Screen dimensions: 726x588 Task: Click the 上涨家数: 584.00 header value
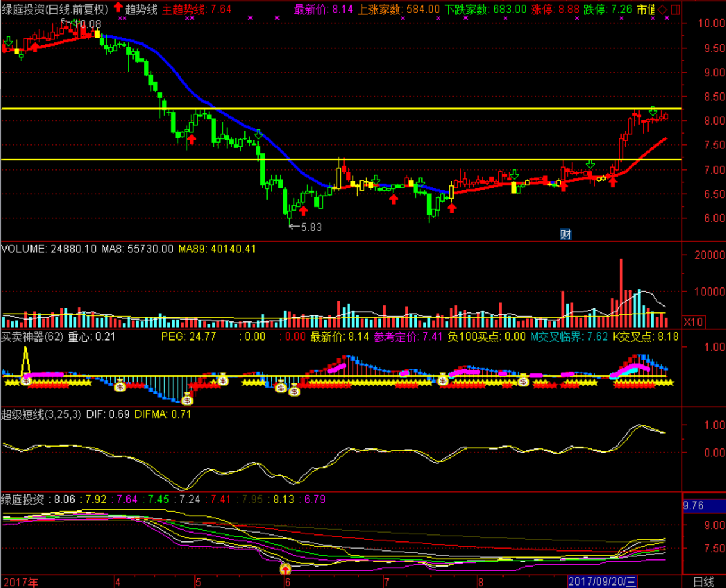click(x=399, y=9)
